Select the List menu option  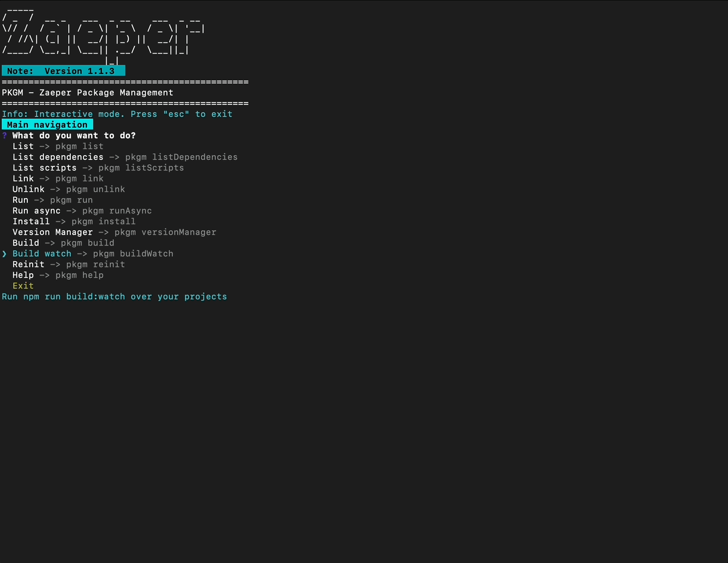coord(23,146)
